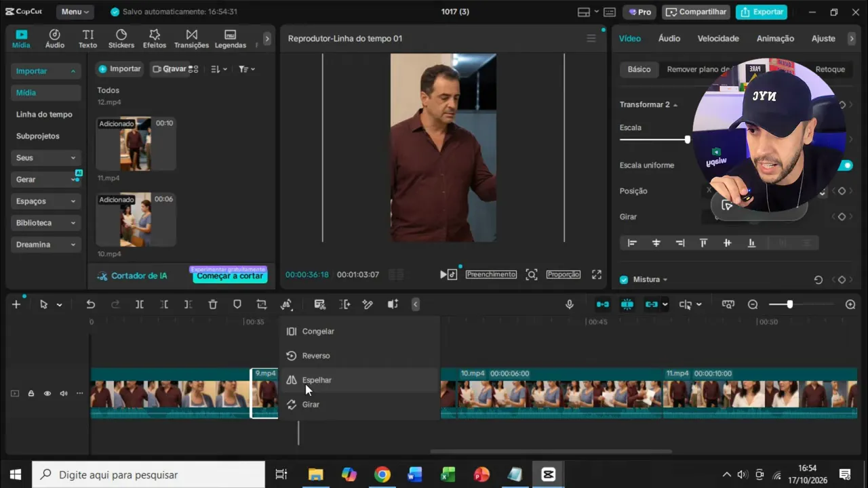This screenshot has width=868, height=488.
Task: Choose Congelar from the popup menu
Action: click(x=359, y=331)
